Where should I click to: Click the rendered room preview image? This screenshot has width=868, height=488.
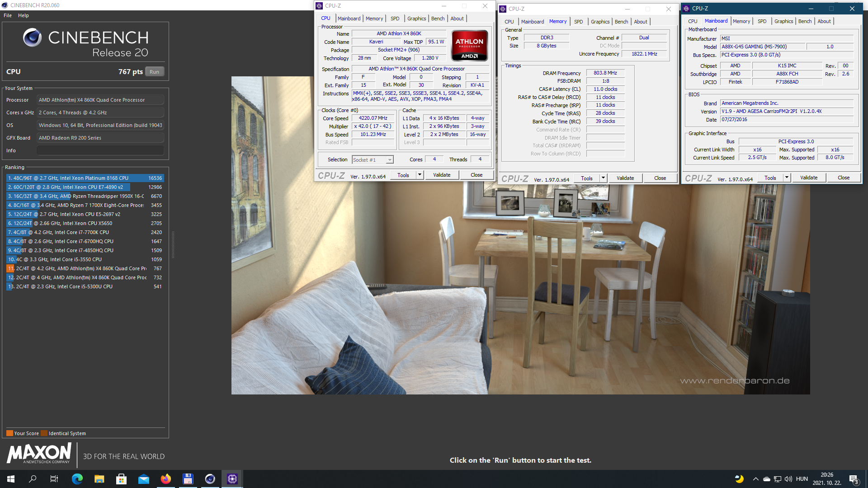tap(520, 235)
